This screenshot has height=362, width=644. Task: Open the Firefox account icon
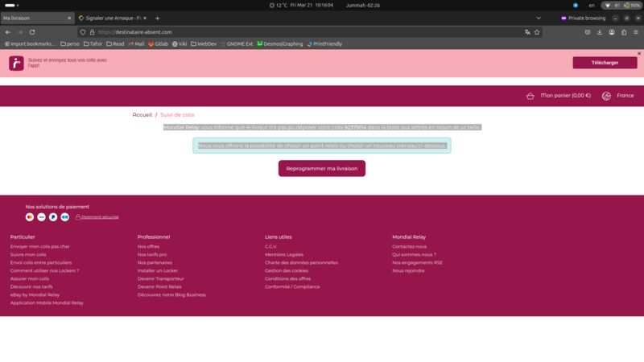coord(612,32)
